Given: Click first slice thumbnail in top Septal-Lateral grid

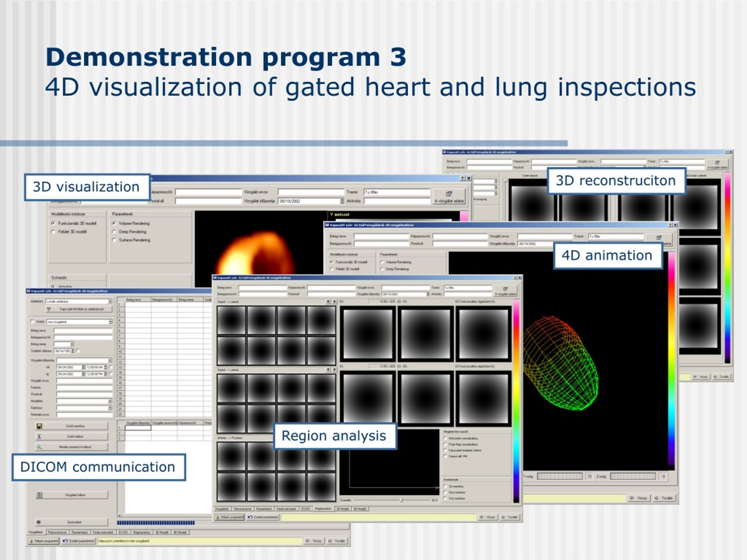Looking at the screenshot, I should (x=231, y=320).
